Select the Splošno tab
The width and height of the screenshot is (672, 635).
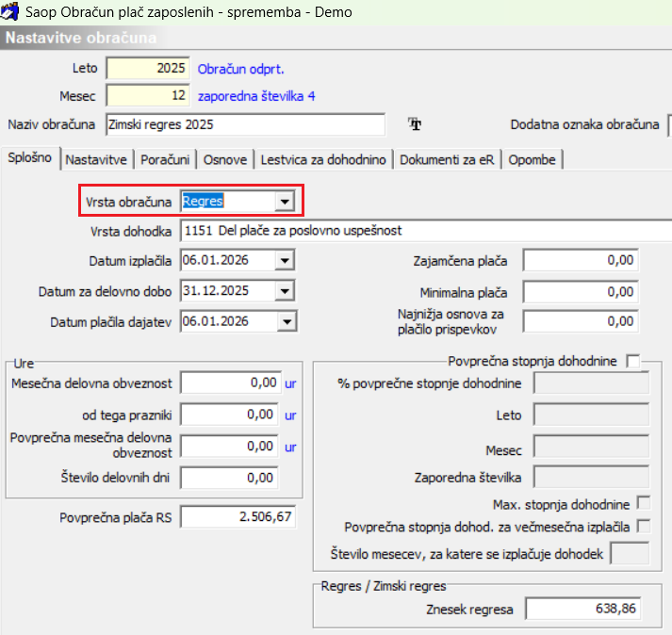29,157
